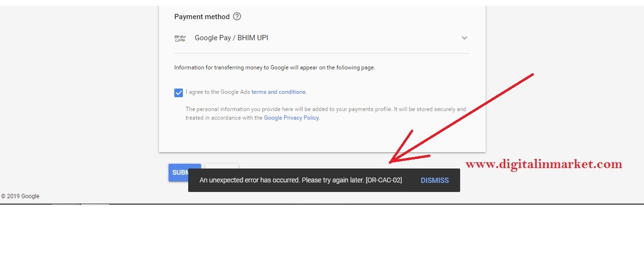Open the Google Pay / BHIM UPI selector
Image resolution: width=644 pixels, height=270 pixels.
point(322,38)
